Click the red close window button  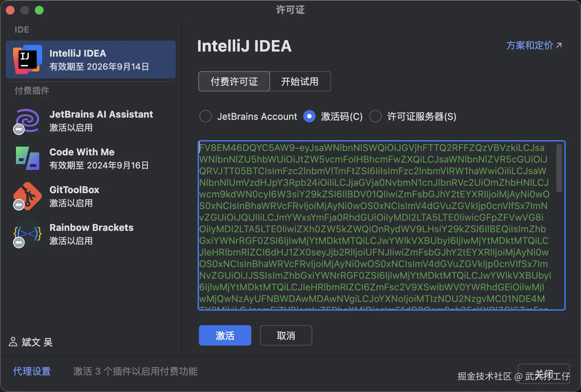10,10
